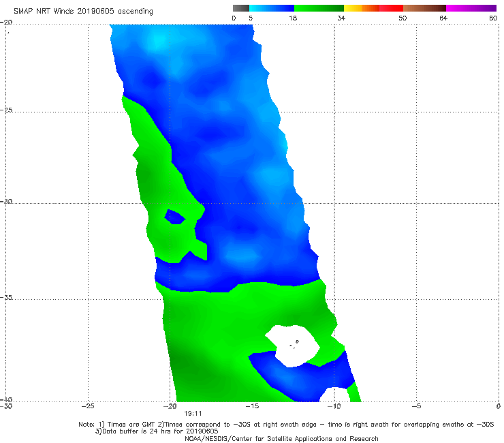
Task: Click the longitude axis label '-5'
Action: (416, 406)
